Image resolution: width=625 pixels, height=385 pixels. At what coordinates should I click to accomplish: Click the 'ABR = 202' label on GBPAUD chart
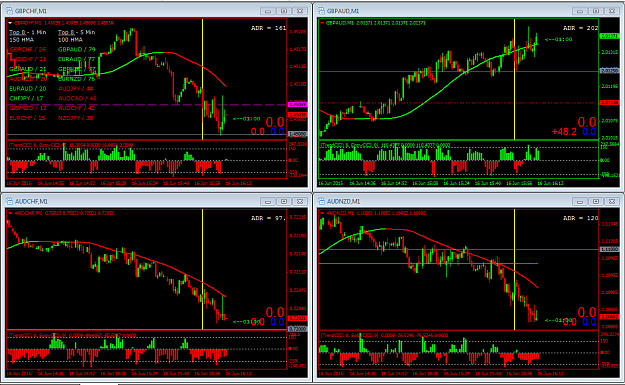[x=581, y=28]
